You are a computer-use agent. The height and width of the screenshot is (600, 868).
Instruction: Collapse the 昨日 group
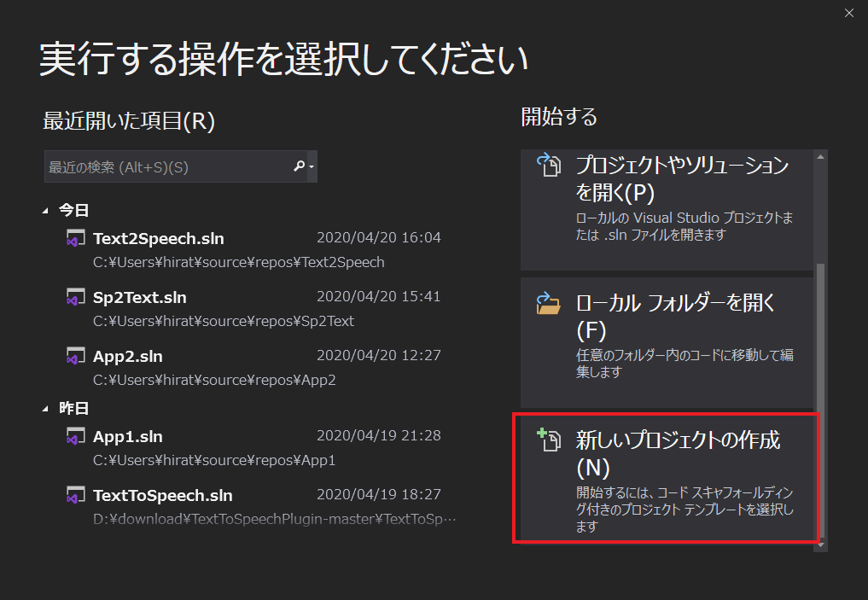pyautogui.click(x=45, y=409)
